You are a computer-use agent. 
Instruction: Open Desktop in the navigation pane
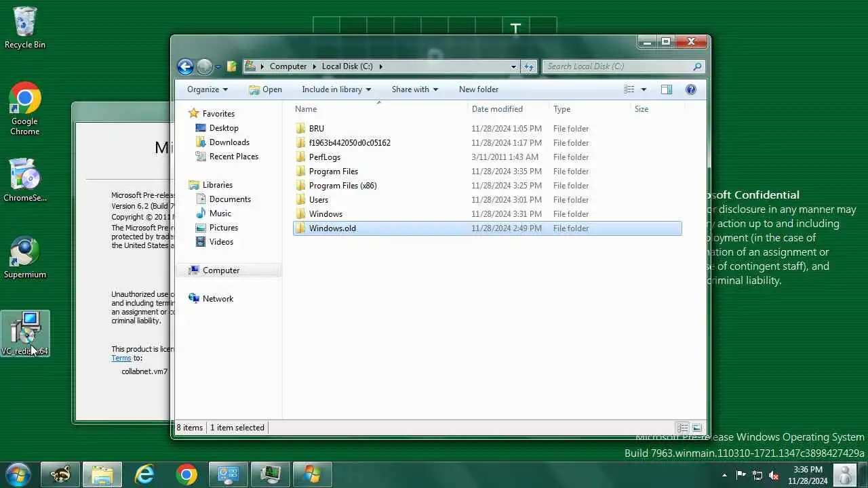click(224, 128)
